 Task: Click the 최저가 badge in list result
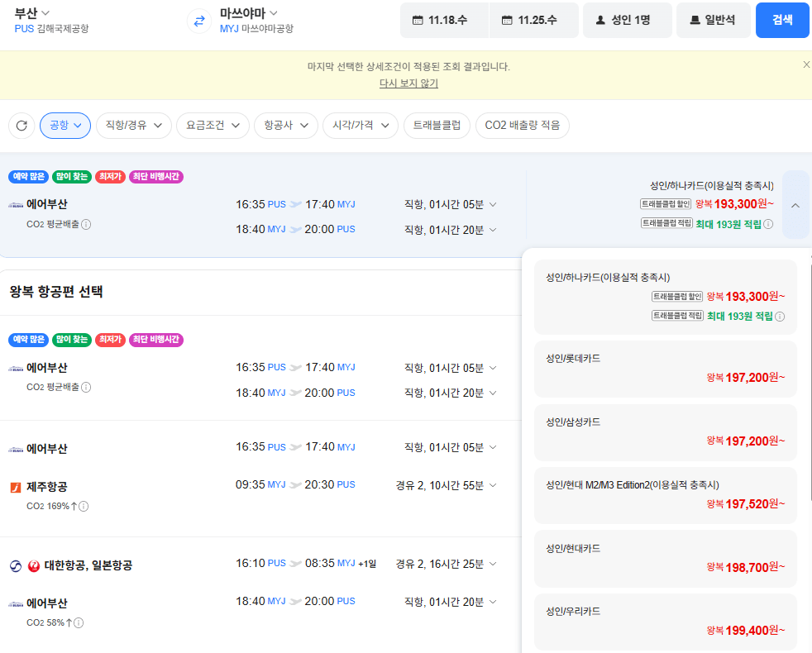pyautogui.click(x=110, y=340)
